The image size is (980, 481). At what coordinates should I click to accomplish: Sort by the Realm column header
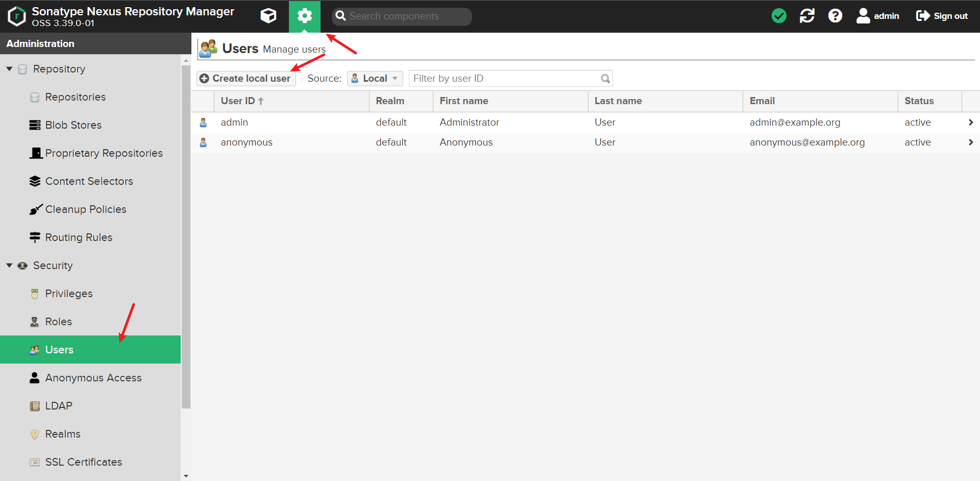[401, 101]
